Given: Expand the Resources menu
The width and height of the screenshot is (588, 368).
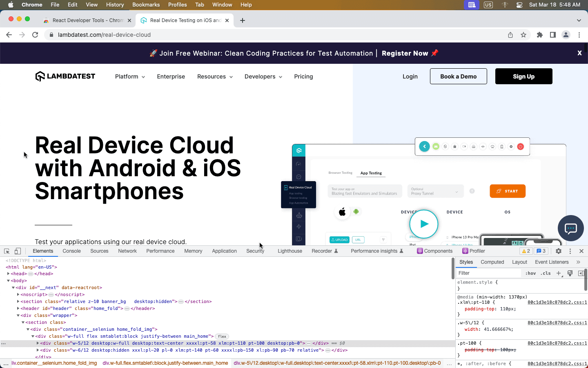Looking at the screenshot, I should coord(215,76).
